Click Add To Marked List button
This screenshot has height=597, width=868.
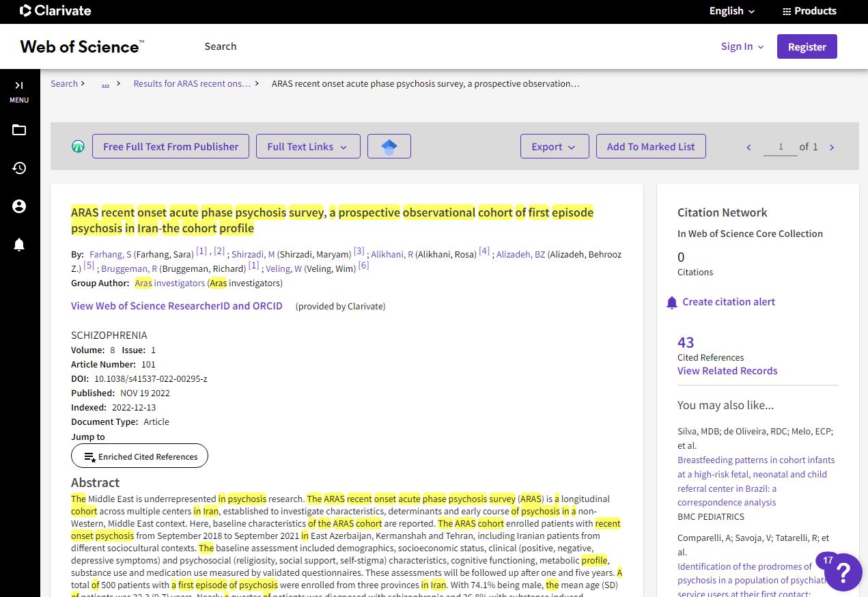coord(650,146)
